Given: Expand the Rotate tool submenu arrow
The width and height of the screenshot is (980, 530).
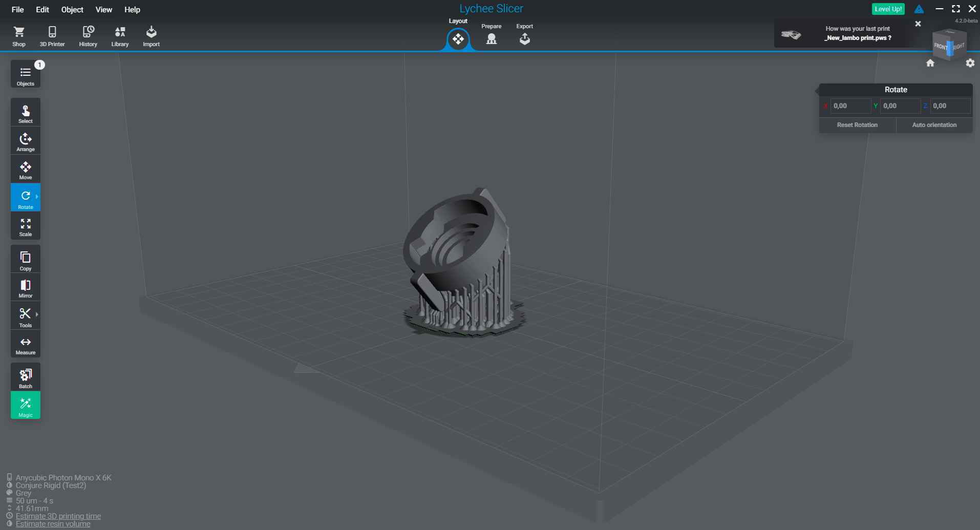Looking at the screenshot, I should [37, 197].
